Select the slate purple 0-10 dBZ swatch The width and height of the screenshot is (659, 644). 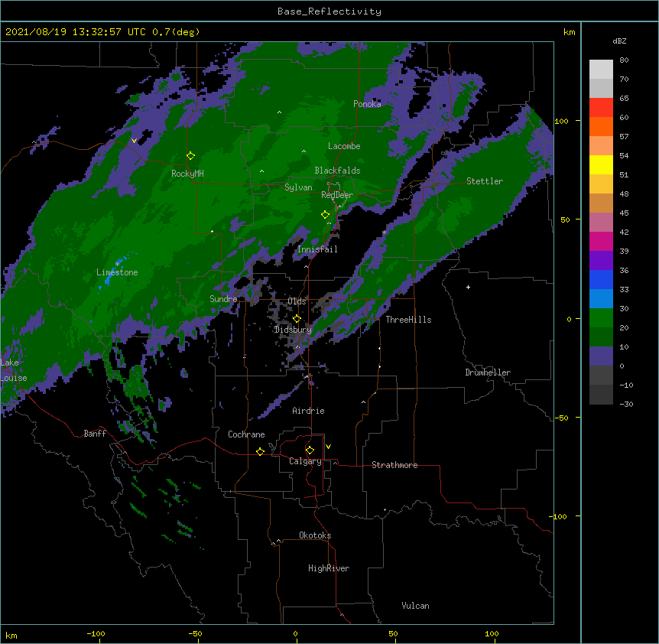pyautogui.click(x=601, y=356)
